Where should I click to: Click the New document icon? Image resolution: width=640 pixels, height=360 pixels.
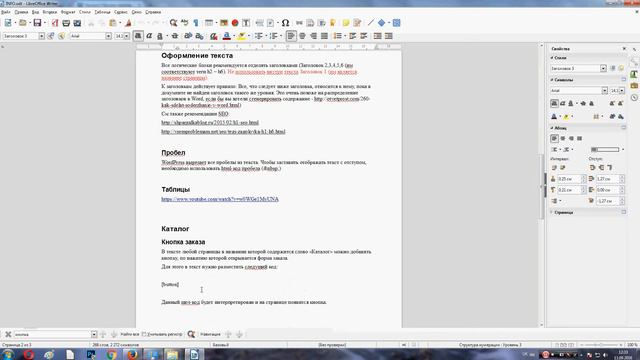tap(8, 23)
